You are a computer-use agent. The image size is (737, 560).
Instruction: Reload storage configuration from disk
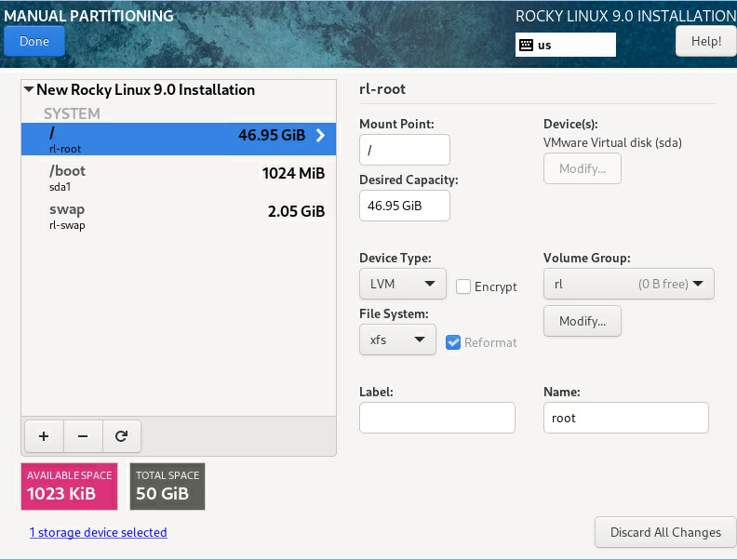point(121,436)
